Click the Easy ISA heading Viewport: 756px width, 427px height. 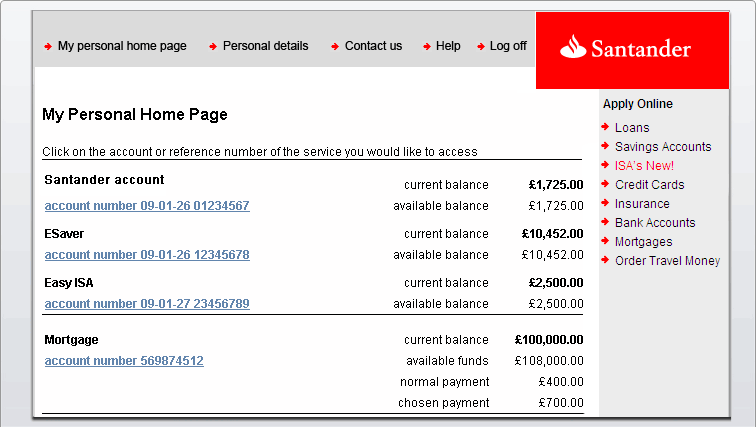tap(68, 283)
